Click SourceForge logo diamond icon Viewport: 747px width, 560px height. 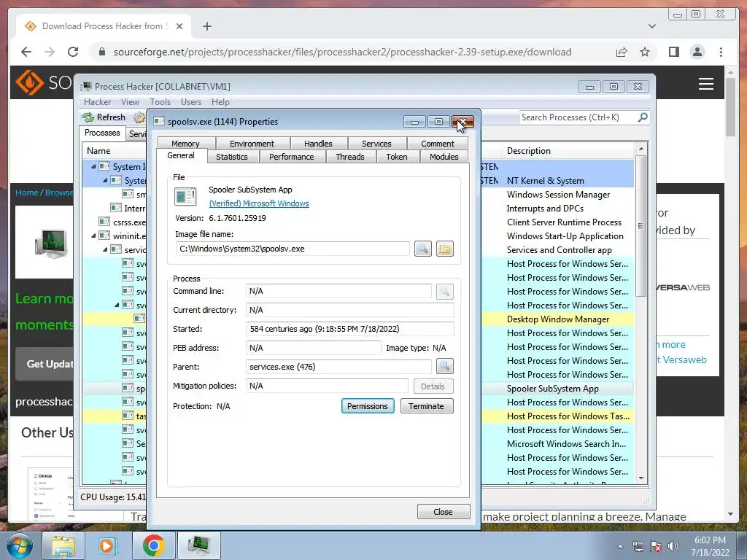pyautogui.click(x=29, y=82)
